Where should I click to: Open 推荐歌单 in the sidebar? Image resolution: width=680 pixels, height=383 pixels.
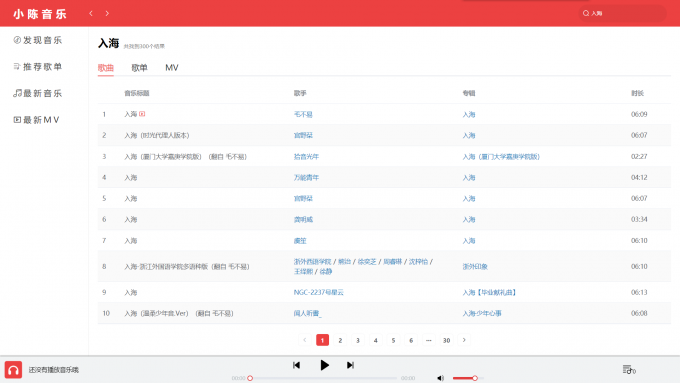(38, 67)
